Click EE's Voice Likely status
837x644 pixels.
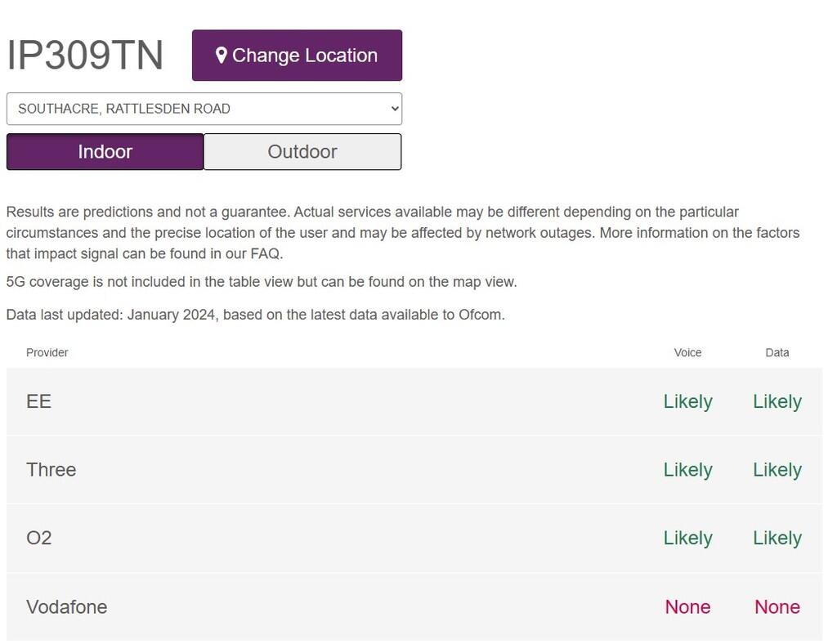687,401
